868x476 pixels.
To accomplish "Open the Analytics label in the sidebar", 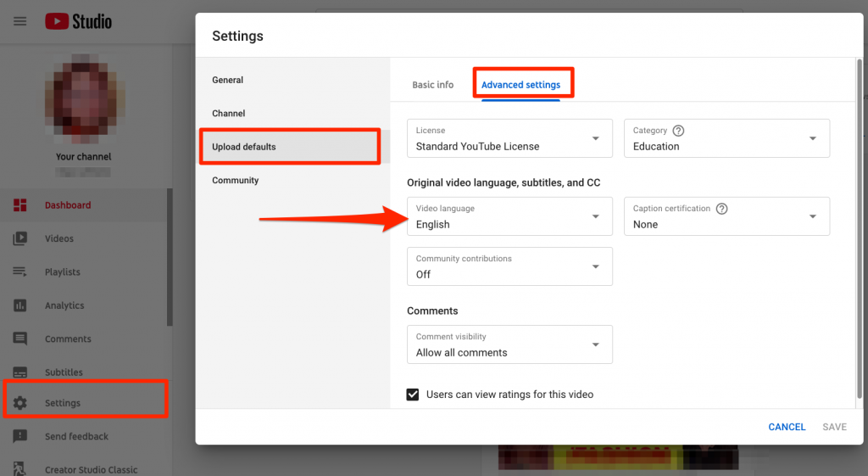I will 64,305.
